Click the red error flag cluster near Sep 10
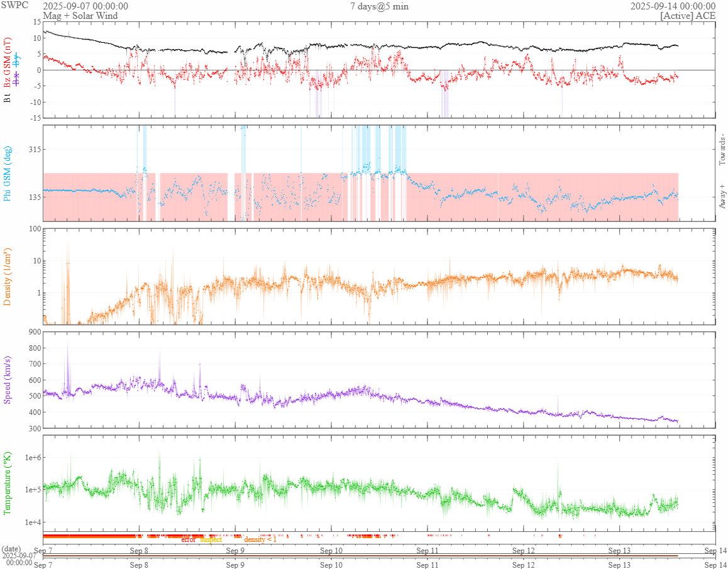This screenshot has width=728, height=569. tap(367, 536)
